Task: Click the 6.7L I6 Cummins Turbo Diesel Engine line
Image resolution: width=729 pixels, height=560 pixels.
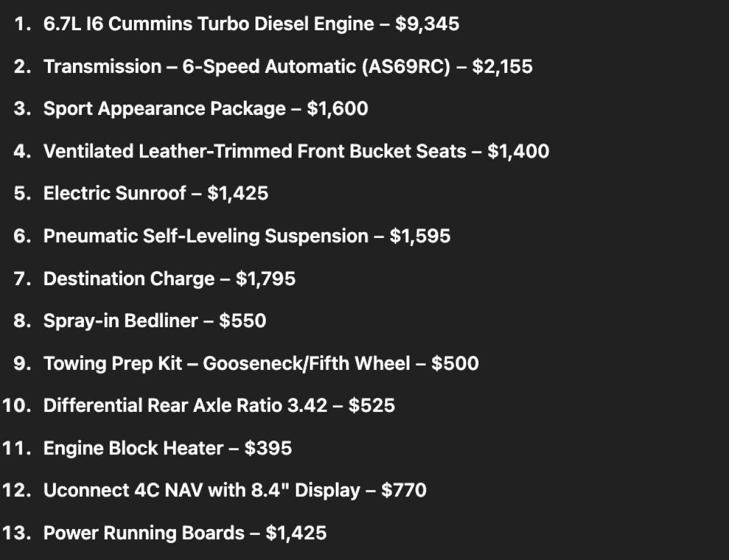Action: [251, 24]
